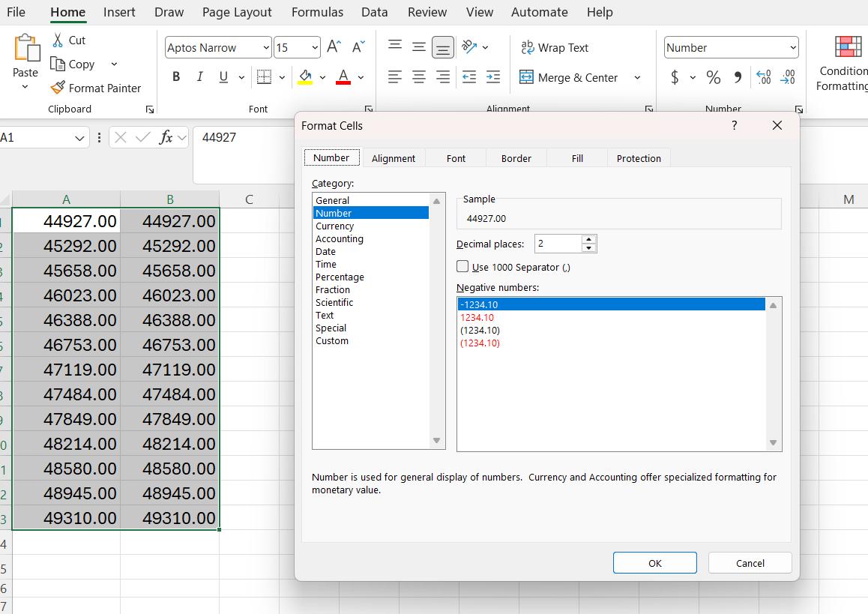Align text right in ribbon
The width and height of the screenshot is (868, 614).
(x=443, y=77)
